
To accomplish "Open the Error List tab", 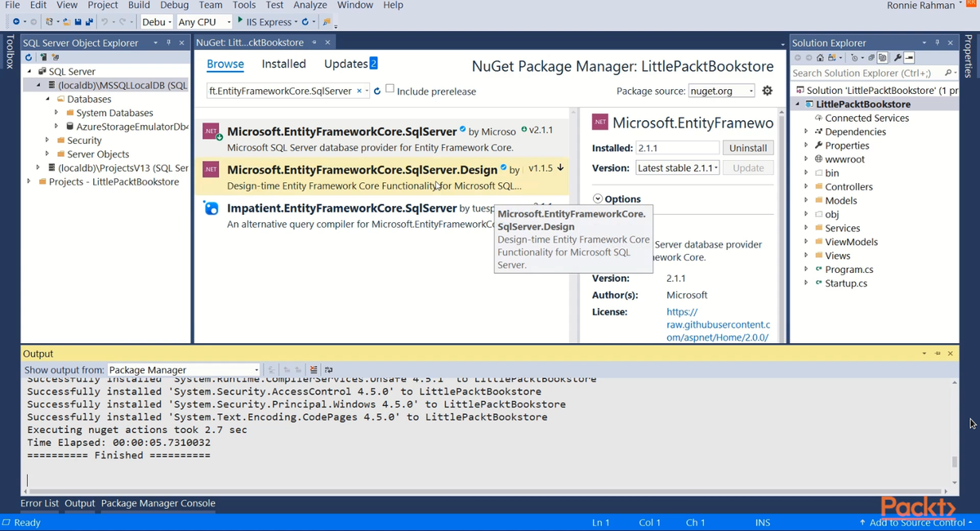I will tap(39, 503).
